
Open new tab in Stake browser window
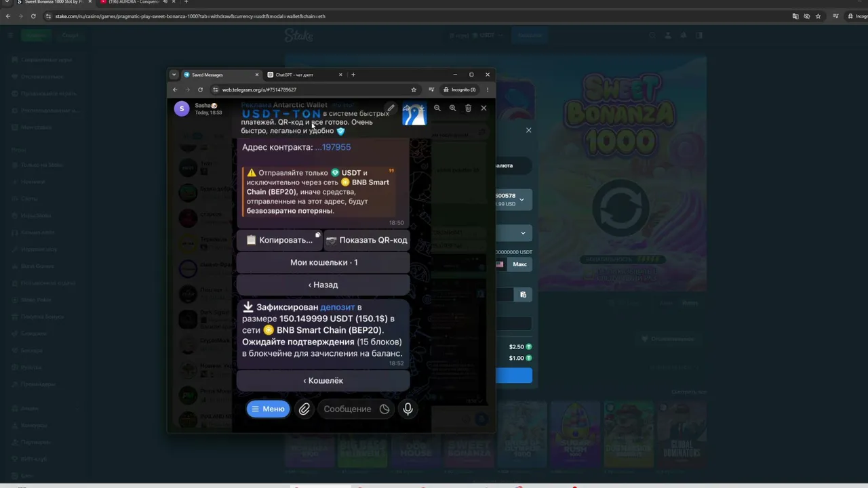coord(186,2)
